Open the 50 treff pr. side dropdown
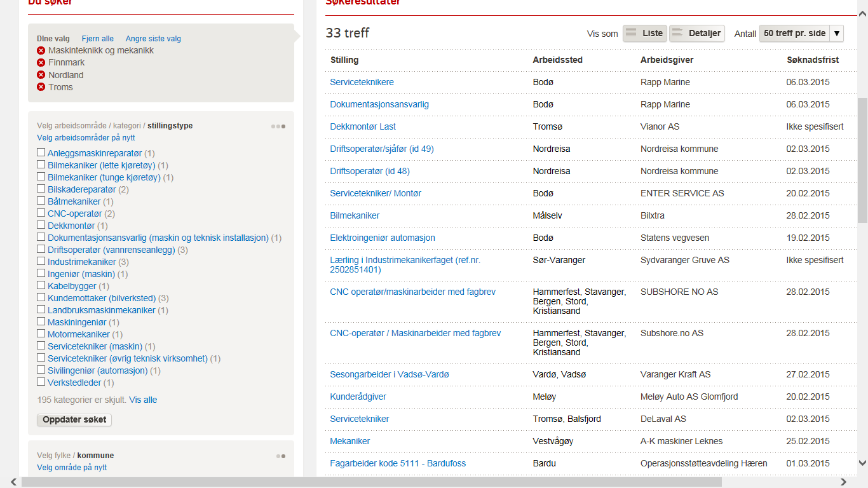 click(x=801, y=33)
